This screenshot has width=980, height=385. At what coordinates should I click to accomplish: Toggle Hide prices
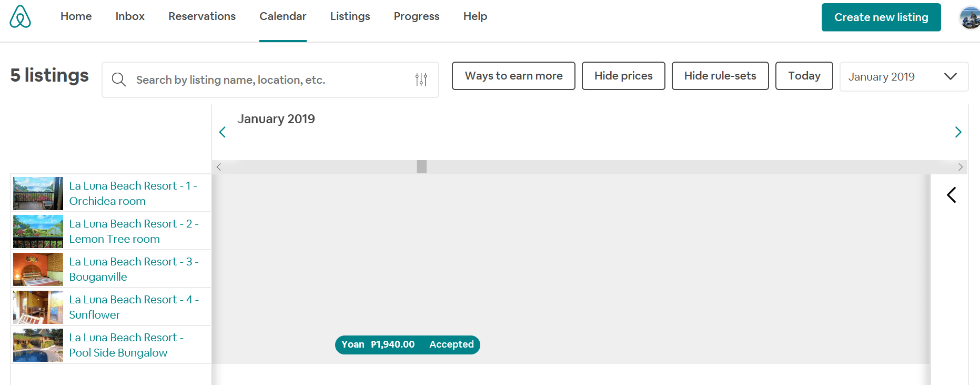click(623, 76)
